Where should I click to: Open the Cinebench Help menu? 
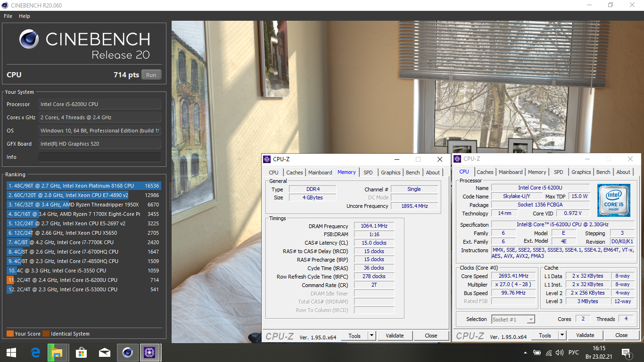click(x=25, y=16)
